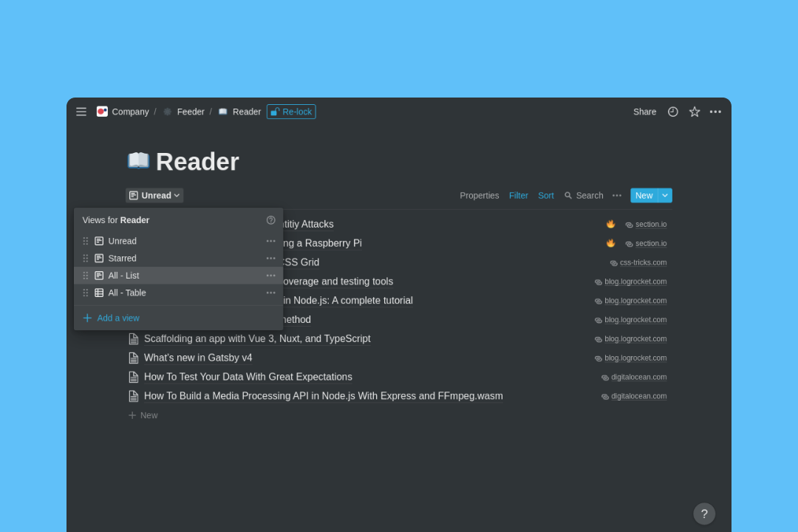This screenshot has height=532, width=798.
Task: Toggle favorite with the star icon
Action: (x=694, y=112)
